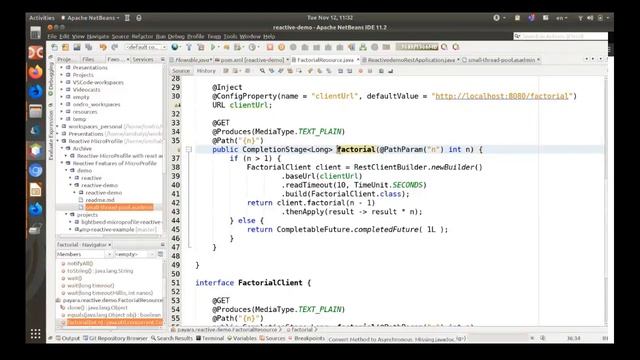Open the small-thread-pool.asadmin tab
This screenshot has width=640, height=360.
coord(501,60)
